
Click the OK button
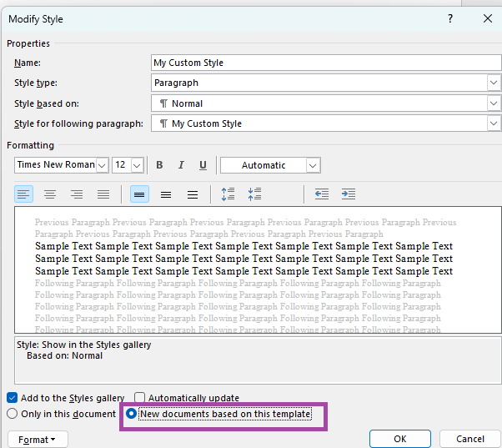400,439
